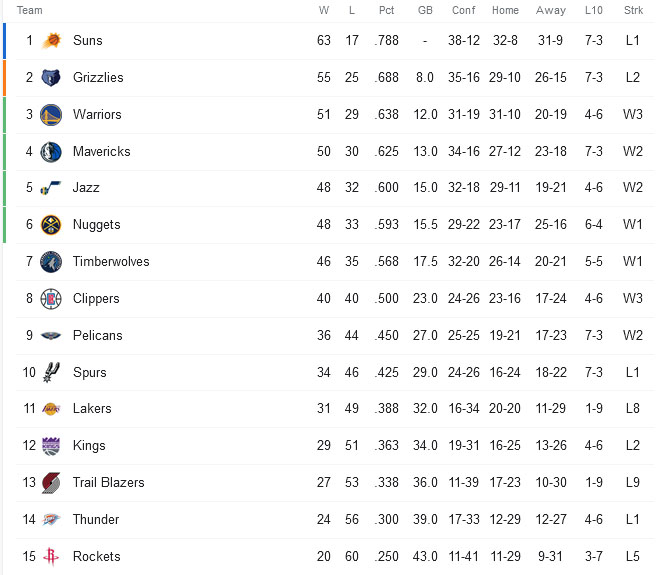Screen dimensions: 666x575
Task: Click the Team column header
Action: [x=29, y=10]
